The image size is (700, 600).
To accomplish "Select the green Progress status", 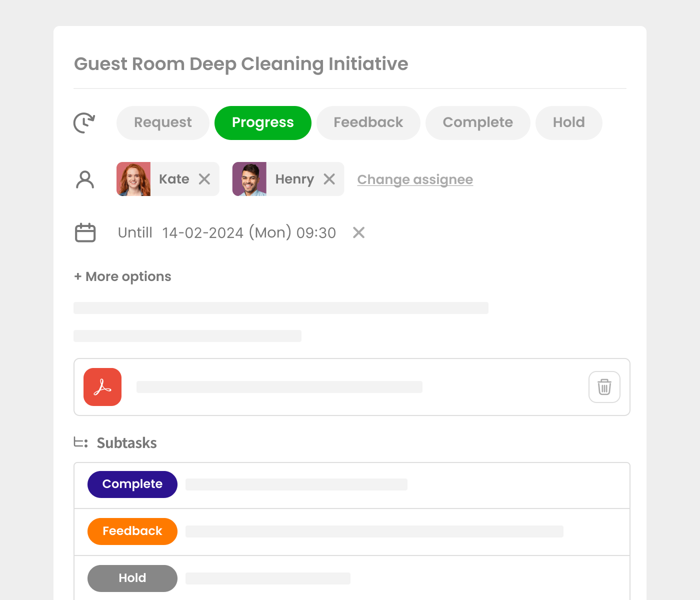I will [263, 122].
